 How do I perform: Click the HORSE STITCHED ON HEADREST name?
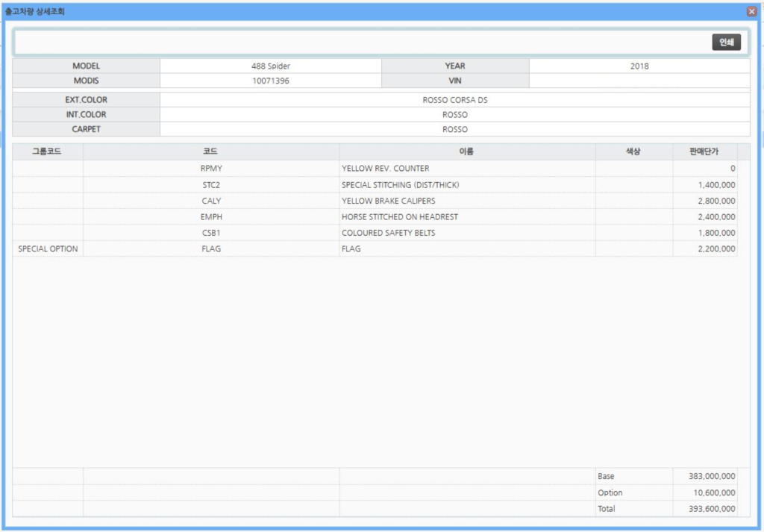[400, 217]
